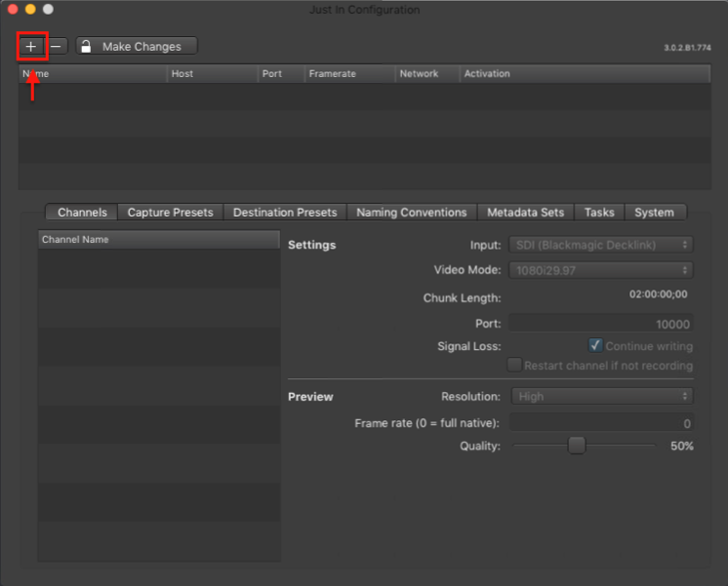Go to the Naming Conventions tab

pos(412,213)
